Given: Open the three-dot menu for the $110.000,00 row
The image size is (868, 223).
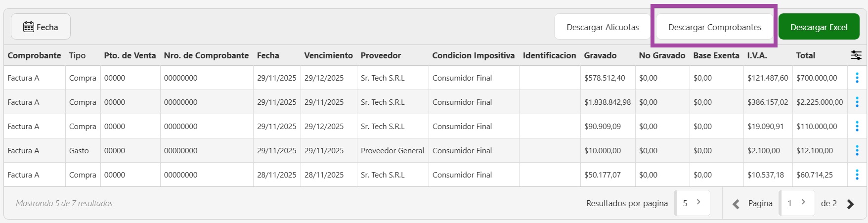Looking at the screenshot, I should click(x=857, y=126).
